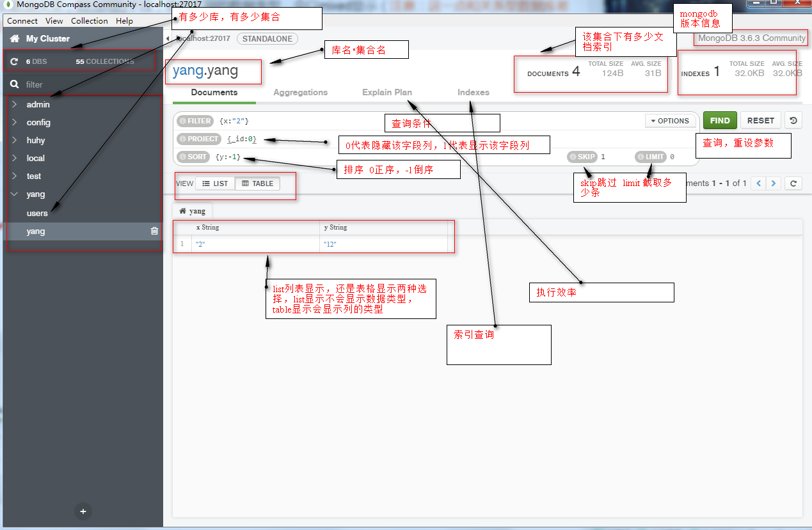Refresh databases with the reload icon

[14, 62]
